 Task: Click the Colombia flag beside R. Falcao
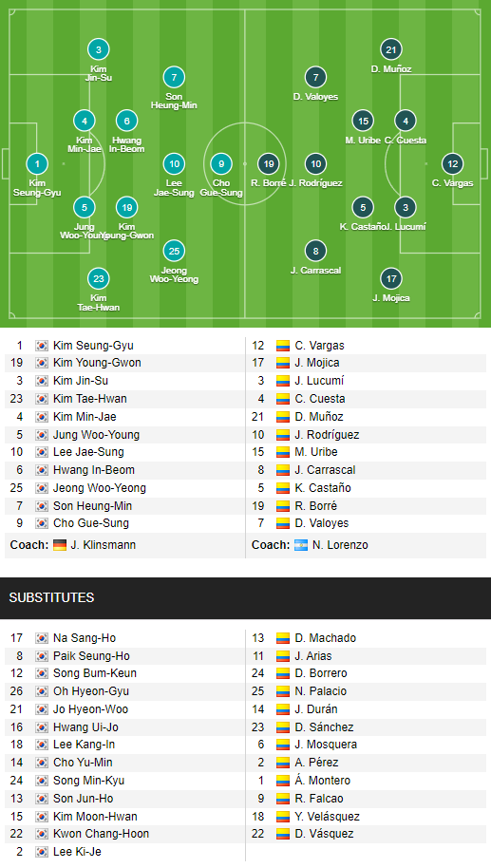point(283,799)
